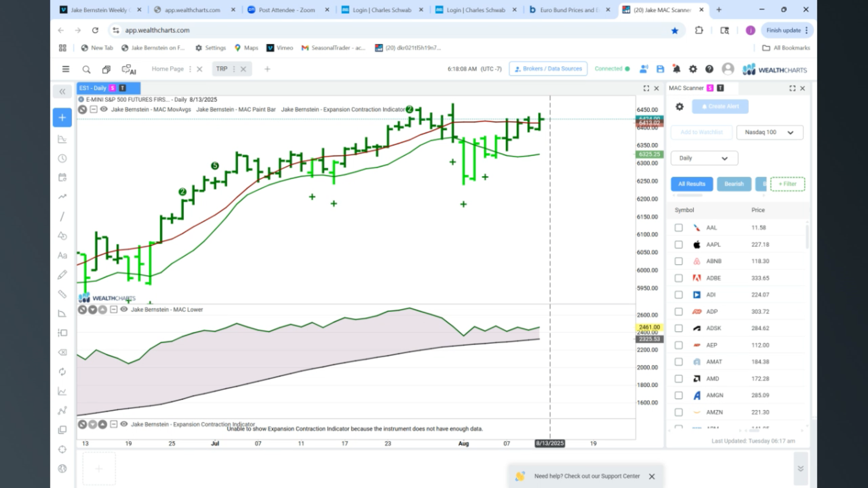Check the ADSK row checkbox

[679, 328]
